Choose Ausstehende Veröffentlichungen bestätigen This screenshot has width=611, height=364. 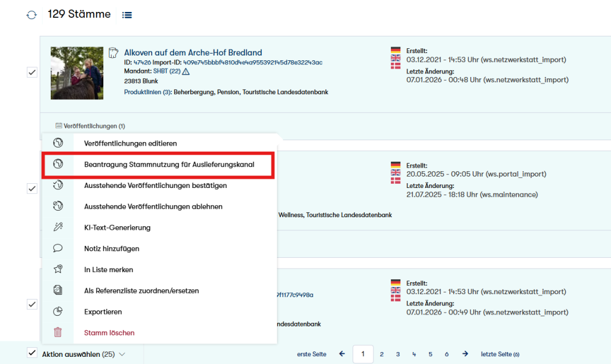point(155,186)
